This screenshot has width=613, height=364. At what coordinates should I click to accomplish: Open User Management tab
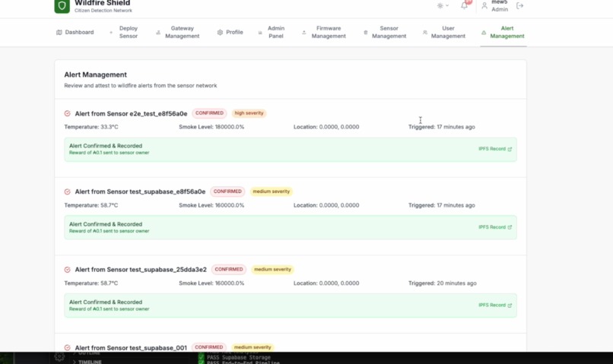coord(444,32)
